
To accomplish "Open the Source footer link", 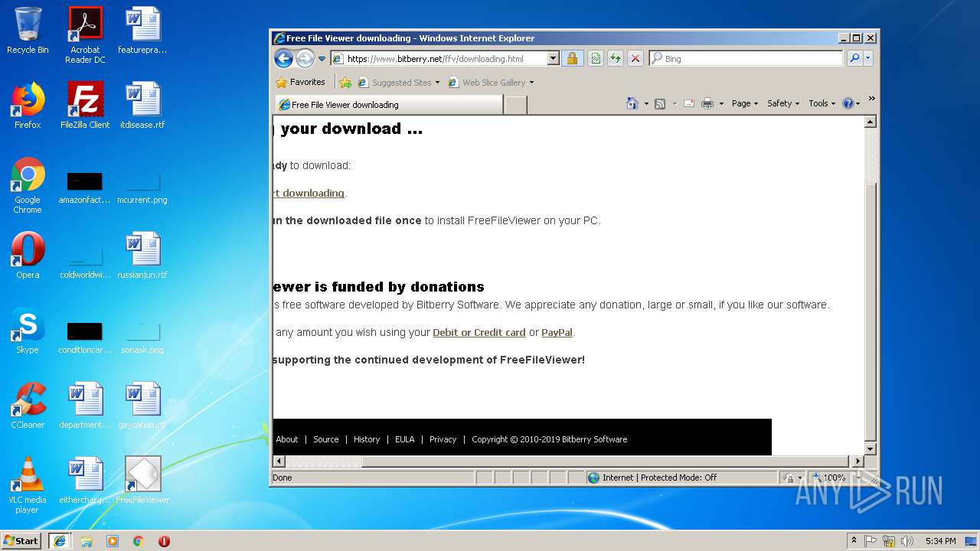I will [x=325, y=439].
